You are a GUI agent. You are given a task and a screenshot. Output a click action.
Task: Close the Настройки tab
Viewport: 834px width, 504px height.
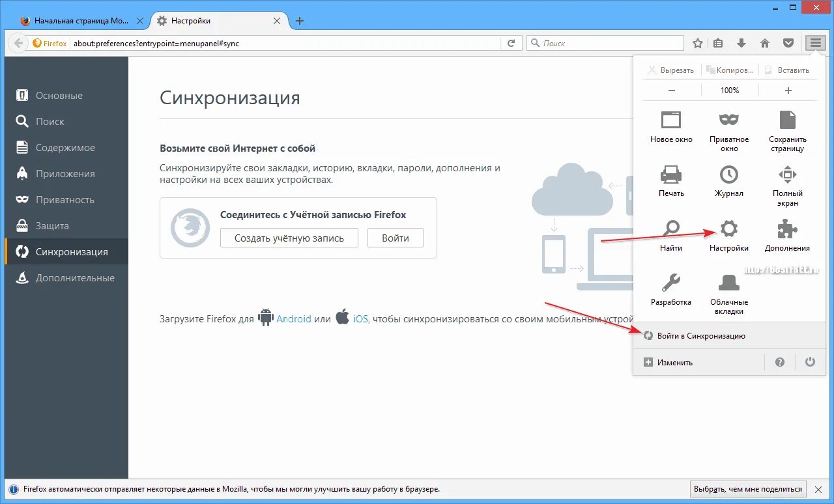pos(276,21)
